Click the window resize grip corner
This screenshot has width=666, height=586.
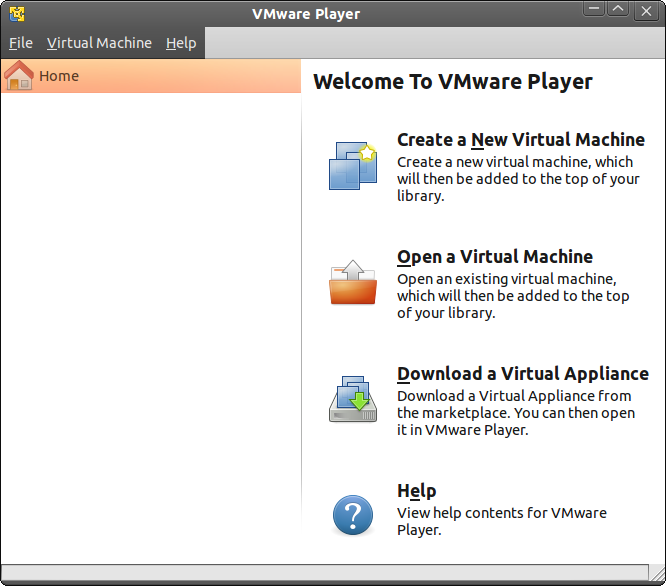pyautogui.click(x=658, y=573)
